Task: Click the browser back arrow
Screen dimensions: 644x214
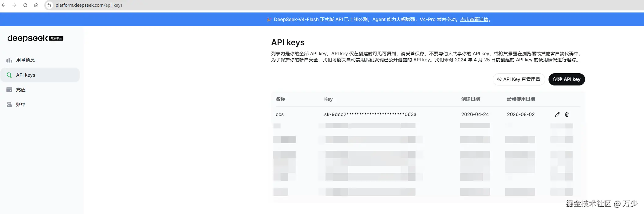Action: (4, 5)
